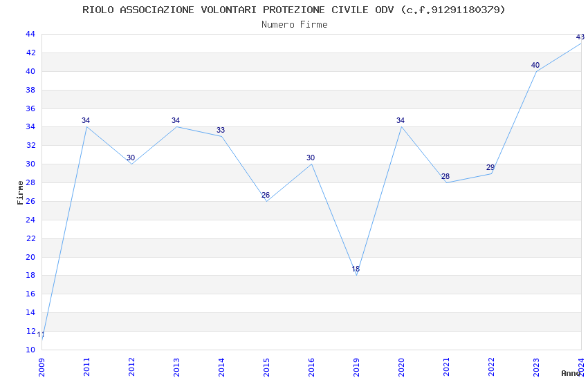The height and width of the screenshot is (380, 588).
Task: Click the 2022 year label on x-axis
Action: pos(492,368)
